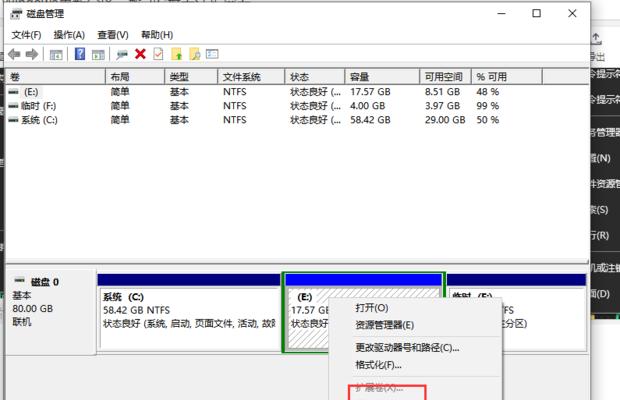Select 系统 (C:) partition block in disk map
The width and height of the screenshot is (620, 400).
tap(189, 312)
